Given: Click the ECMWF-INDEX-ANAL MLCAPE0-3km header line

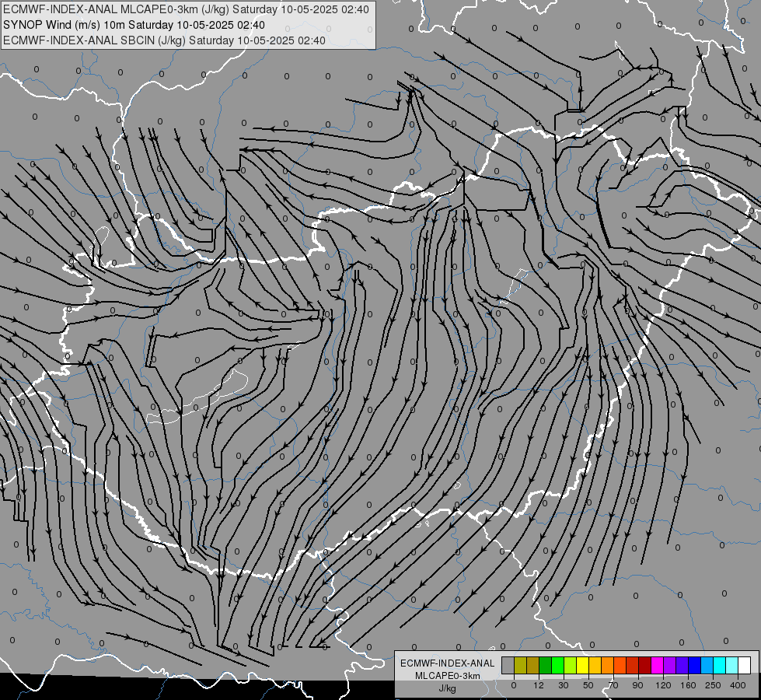Looking at the screenshot, I should pos(186,9).
